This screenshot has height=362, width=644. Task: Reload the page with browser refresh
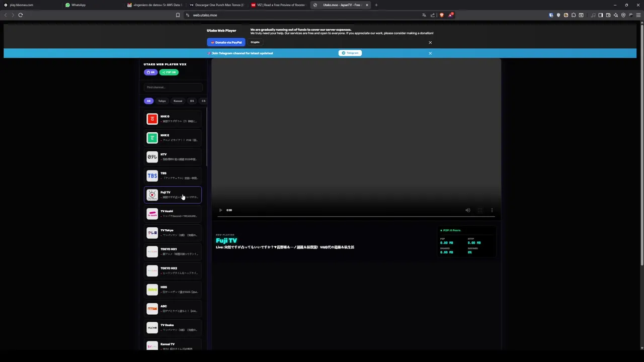coord(21,15)
